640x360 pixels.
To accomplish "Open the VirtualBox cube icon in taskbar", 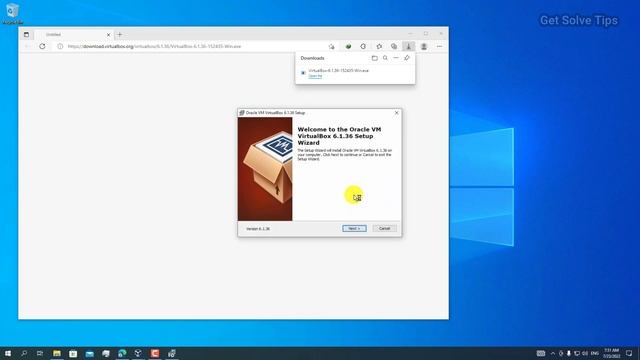I will click(x=138, y=353).
